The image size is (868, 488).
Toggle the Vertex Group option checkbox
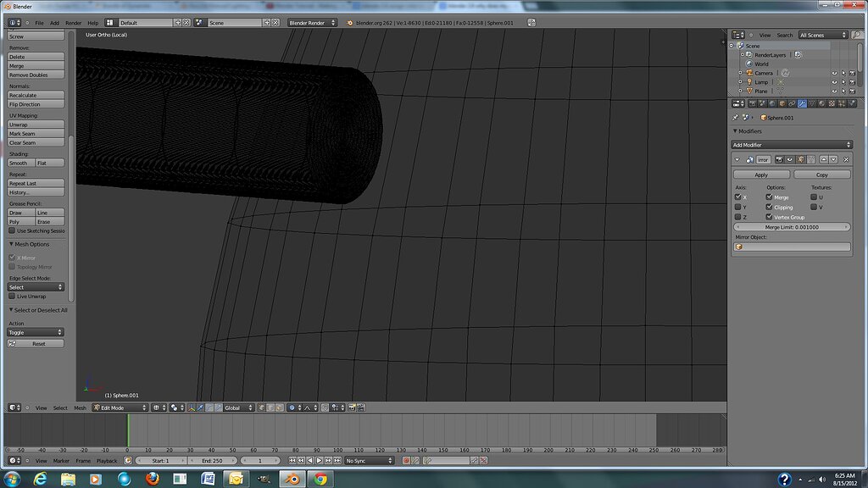(x=769, y=217)
